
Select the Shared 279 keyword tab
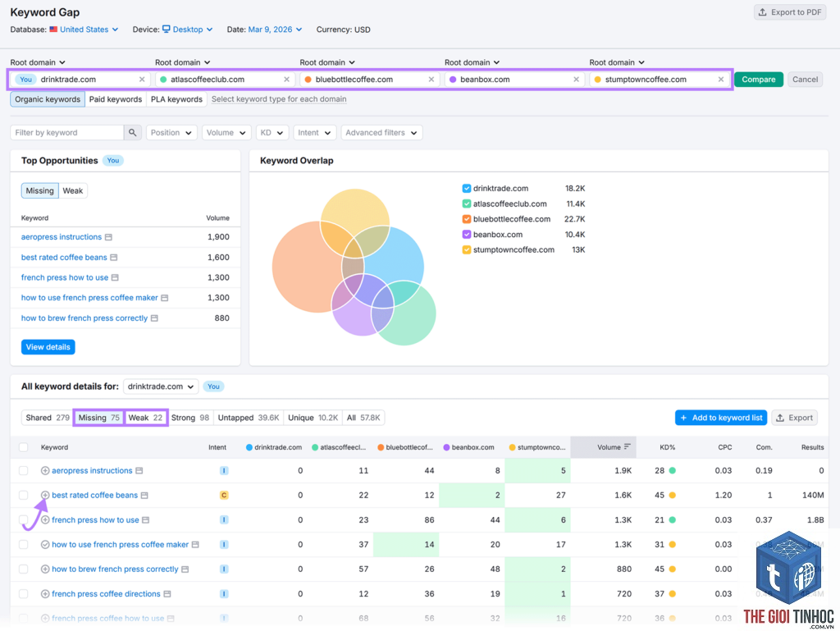pos(47,418)
